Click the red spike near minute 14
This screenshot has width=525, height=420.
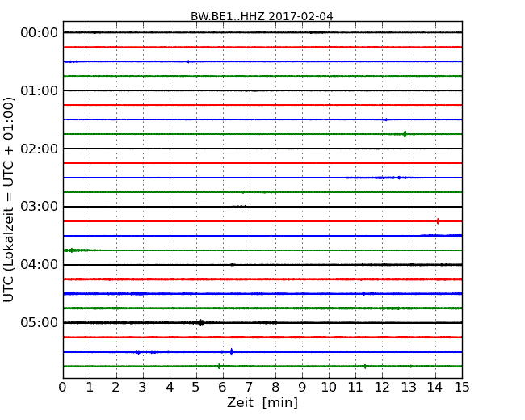(x=438, y=221)
